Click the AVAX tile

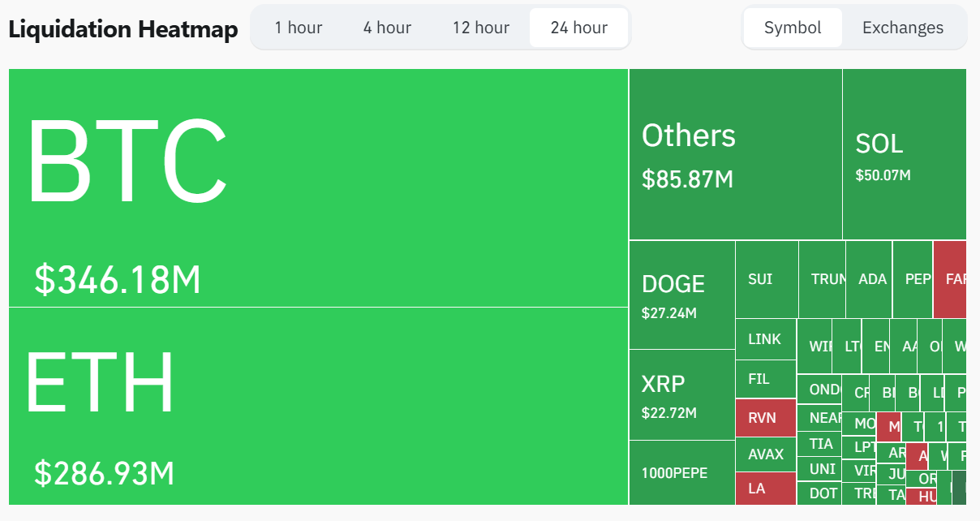(765, 454)
